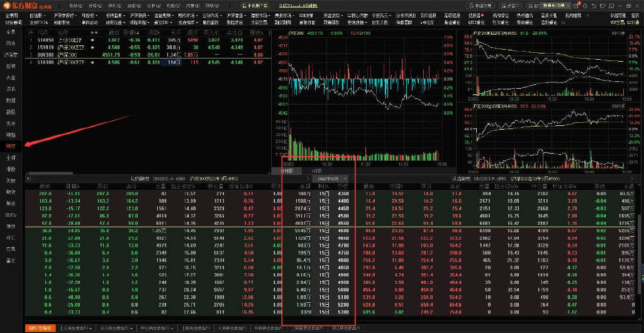Open the mail icon with red badge
Screen dimensions: 644x333
[x=576, y=6]
